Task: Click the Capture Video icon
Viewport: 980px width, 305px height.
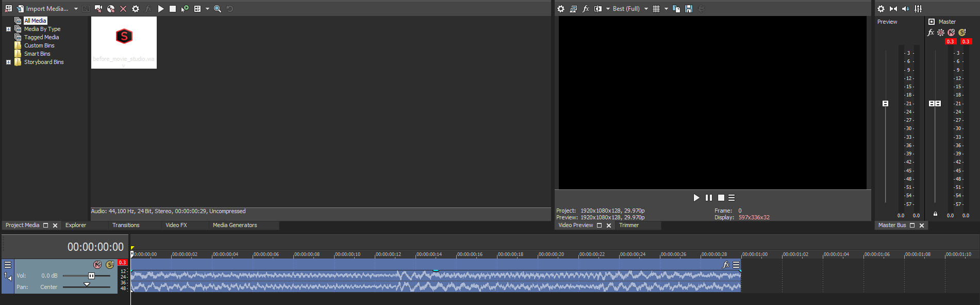Action: [x=98, y=9]
